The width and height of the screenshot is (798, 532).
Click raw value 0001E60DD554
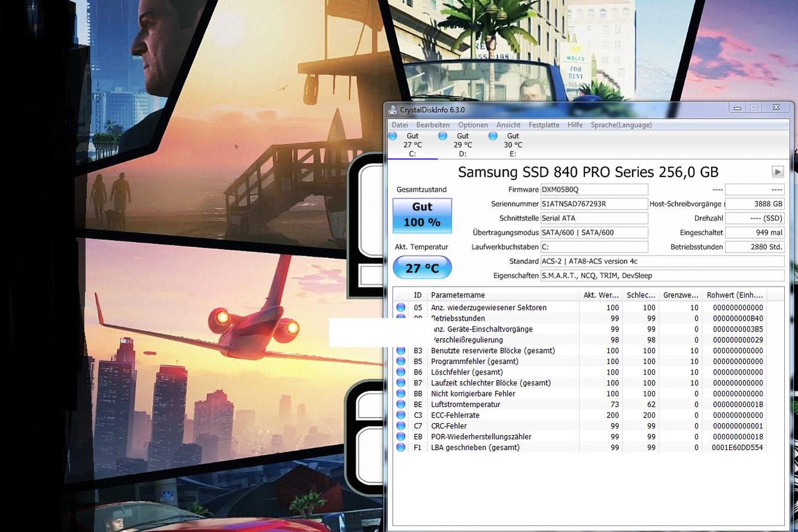point(738,448)
